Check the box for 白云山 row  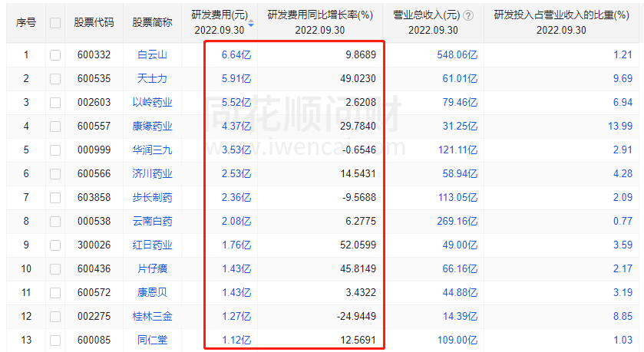(55, 55)
